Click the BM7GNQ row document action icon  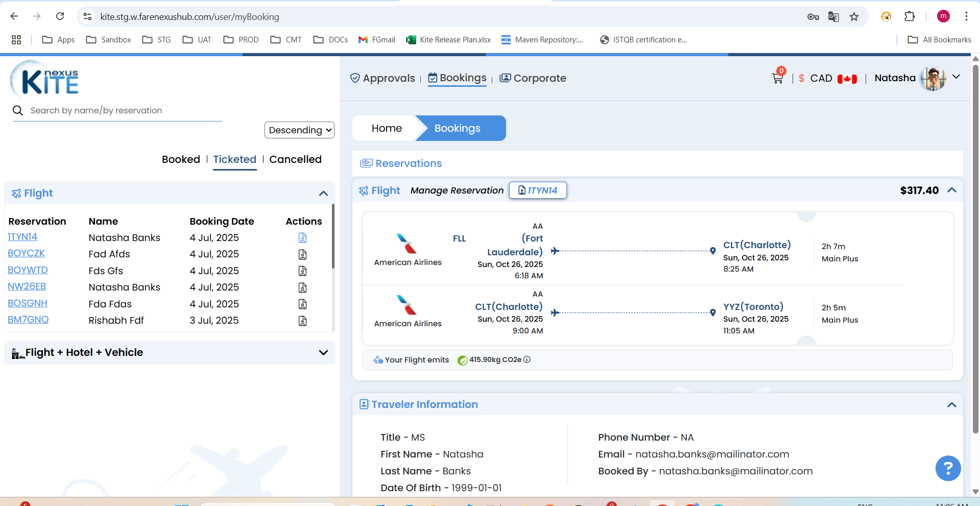[x=302, y=321]
